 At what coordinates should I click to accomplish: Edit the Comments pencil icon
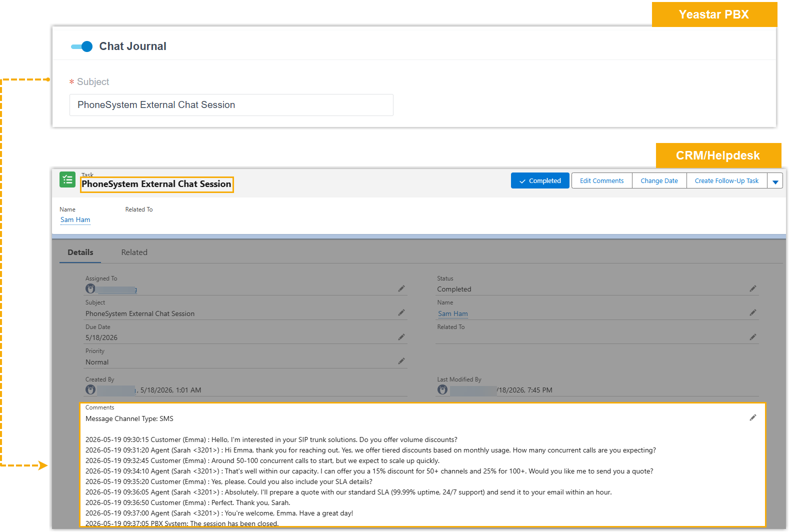[x=753, y=417]
